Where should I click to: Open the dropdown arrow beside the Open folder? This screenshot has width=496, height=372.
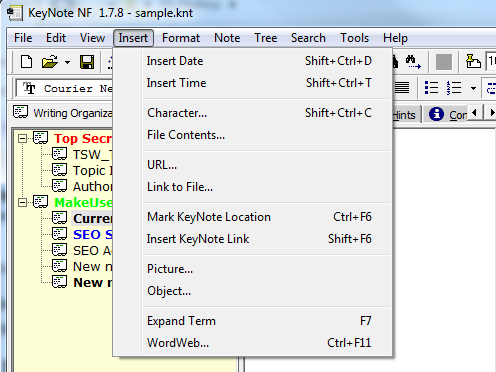click(67, 62)
